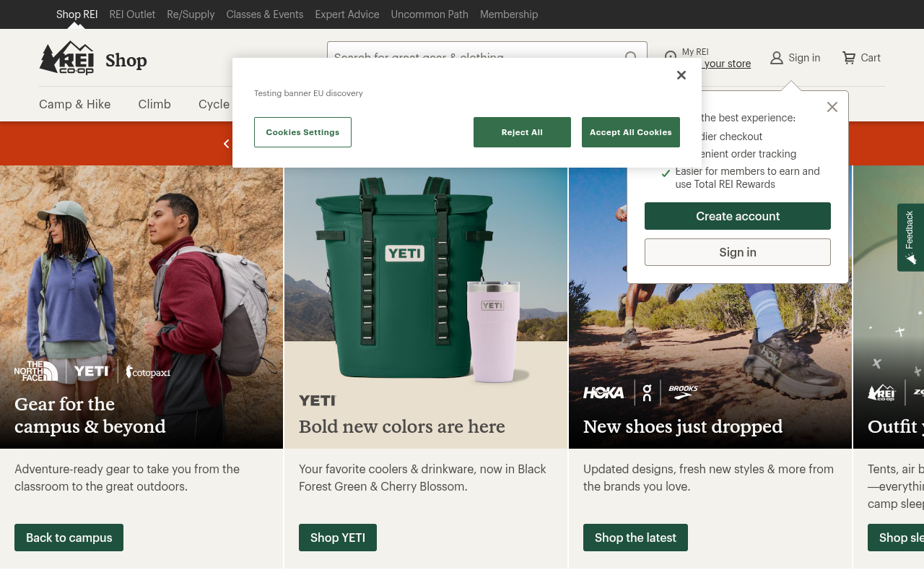The height and width of the screenshot is (578, 924).
Task: Click Shop the latest button
Action: [635, 538]
